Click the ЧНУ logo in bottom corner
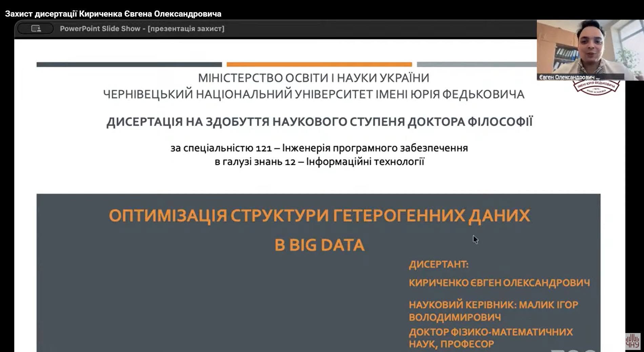 pos(632,341)
